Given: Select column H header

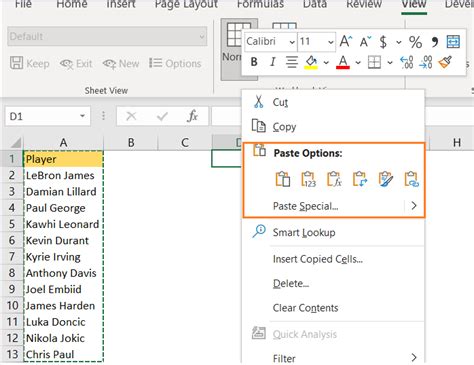Looking at the screenshot, I should pos(457,143).
